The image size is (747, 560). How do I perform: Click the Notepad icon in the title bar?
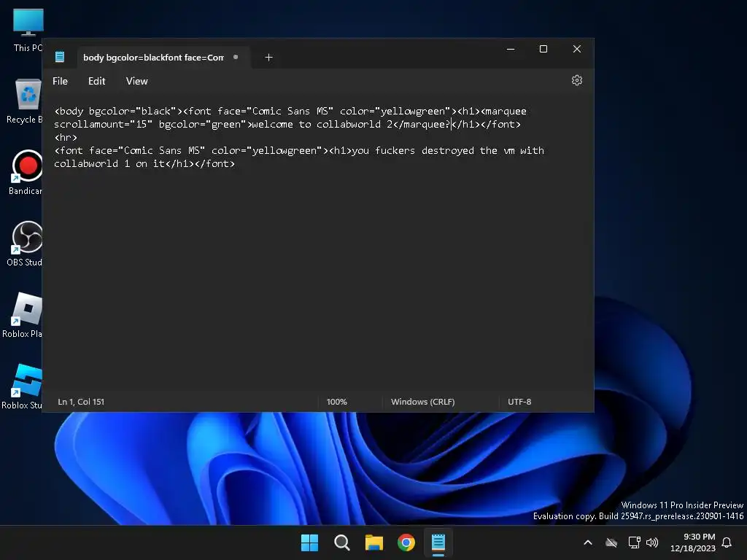coord(60,57)
